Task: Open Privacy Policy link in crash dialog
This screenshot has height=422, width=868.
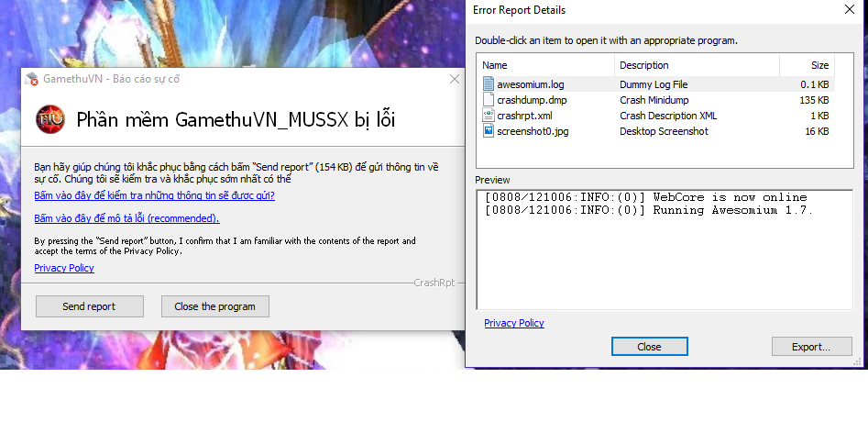Action: click(64, 268)
